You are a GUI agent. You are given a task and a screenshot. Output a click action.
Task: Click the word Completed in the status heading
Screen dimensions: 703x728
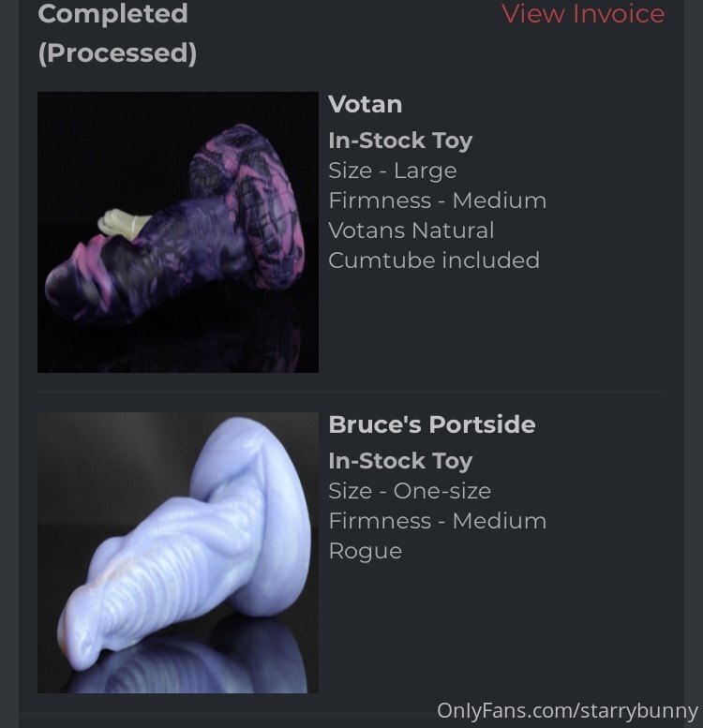(112, 13)
